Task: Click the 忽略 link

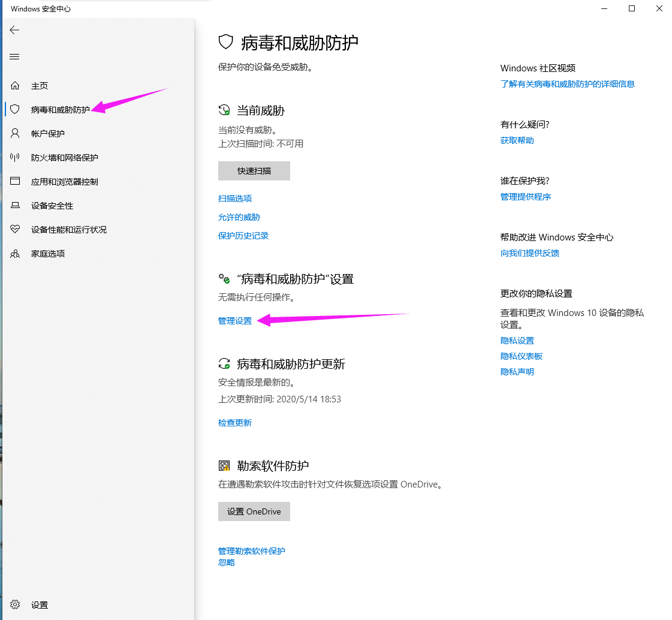Action: (226, 562)
